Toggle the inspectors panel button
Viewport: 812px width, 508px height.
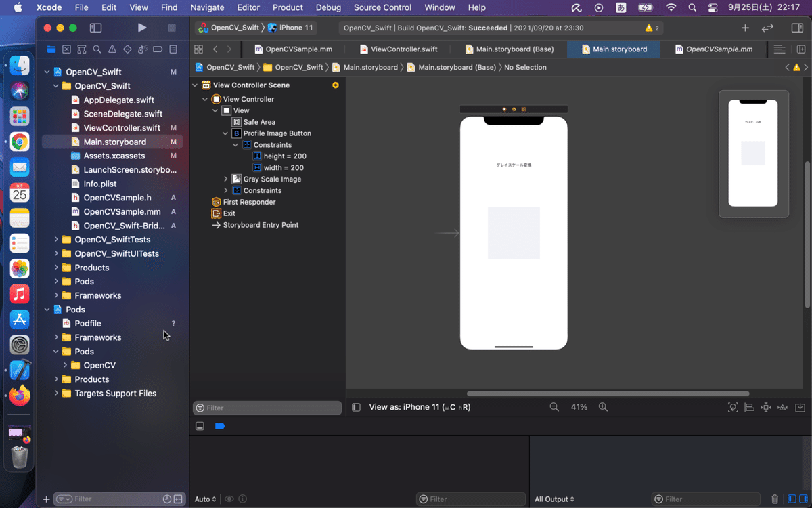coord(797,28)
